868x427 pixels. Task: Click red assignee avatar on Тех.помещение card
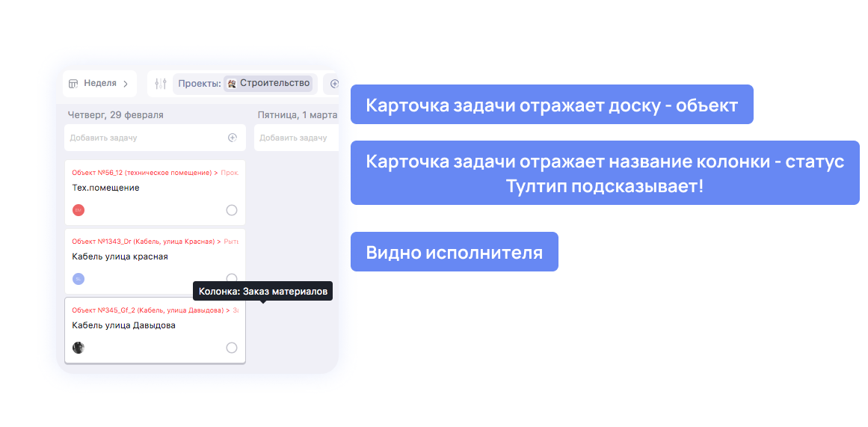tap(79, 210)
